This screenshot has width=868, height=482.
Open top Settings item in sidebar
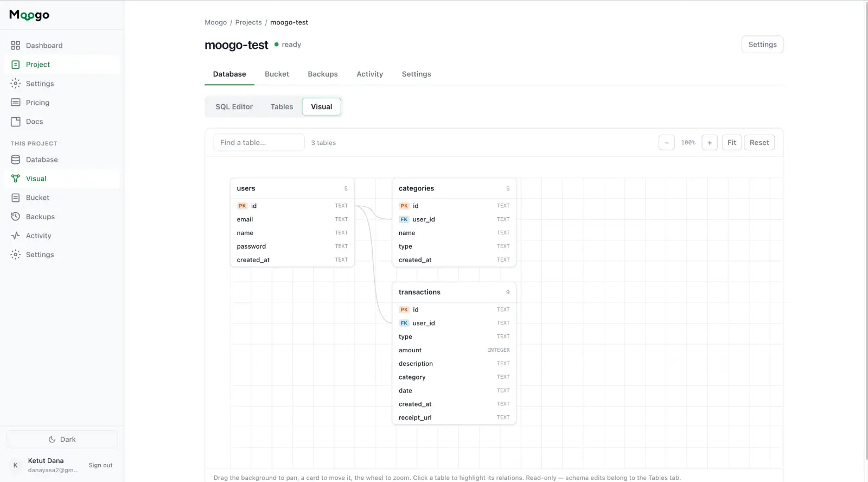pos(62,84)
